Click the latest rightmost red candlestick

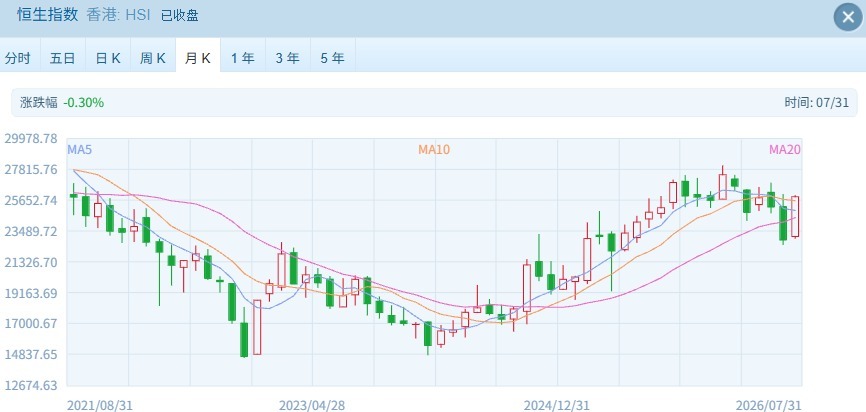795,216
